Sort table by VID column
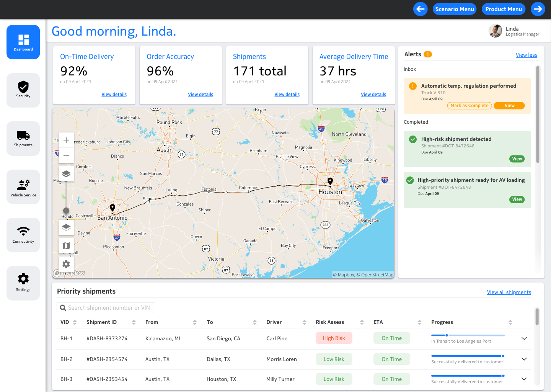The image size is (551, 392). [75, 322]
